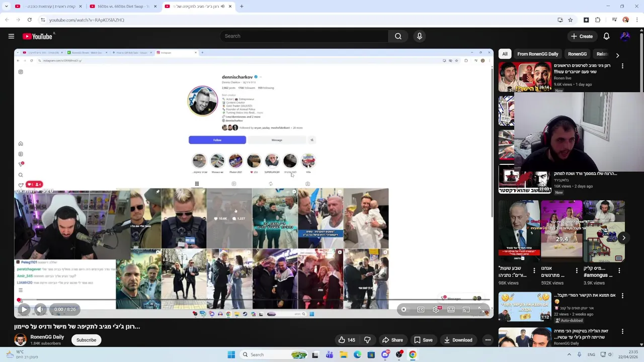View site information in address bar
644x362 pixels.
[43, 20]
